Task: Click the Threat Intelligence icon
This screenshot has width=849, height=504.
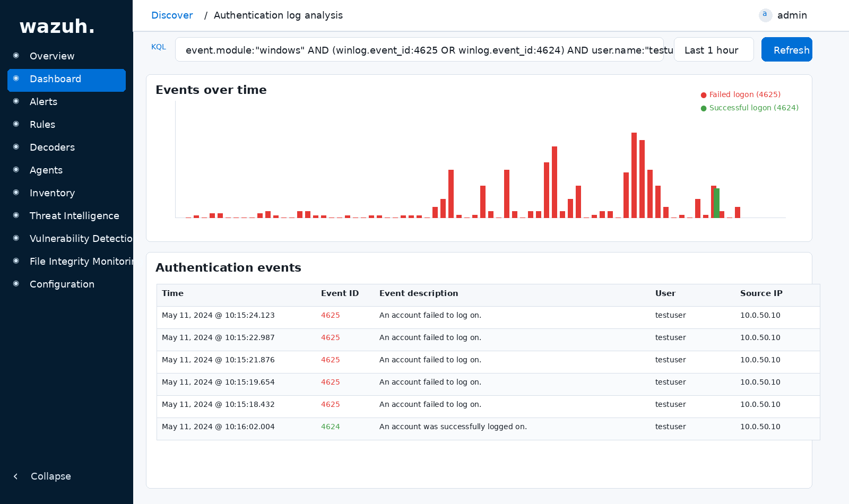Action: pyautogui.click(x=15, y=215)
